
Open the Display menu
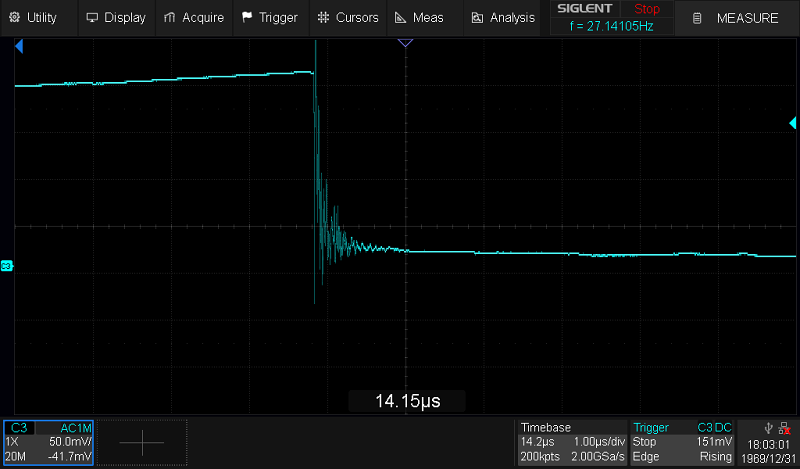(116, 18)
